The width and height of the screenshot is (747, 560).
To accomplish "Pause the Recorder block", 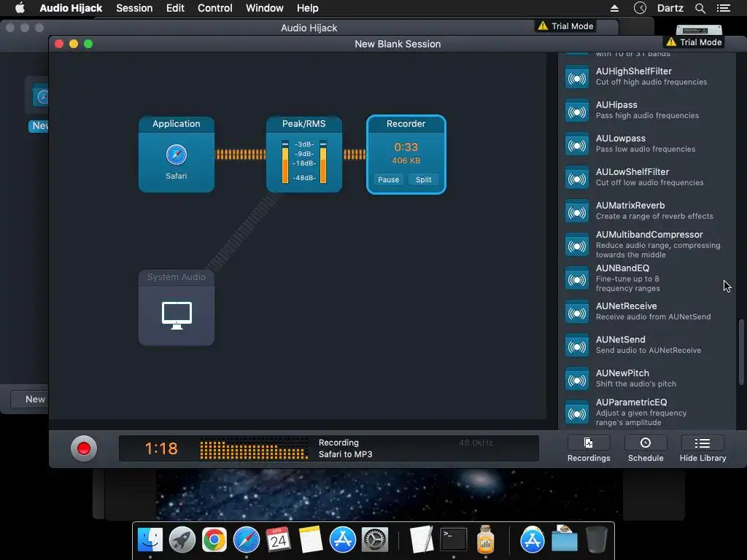I will pyautogui.click(x=388, y=179).
